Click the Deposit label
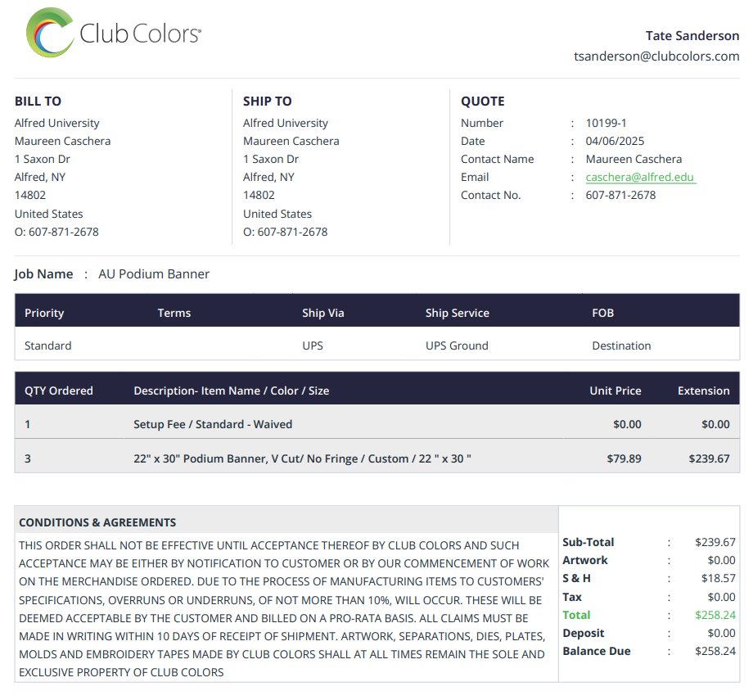This screenshot has height=700, width=753. (x=583, y=633)
